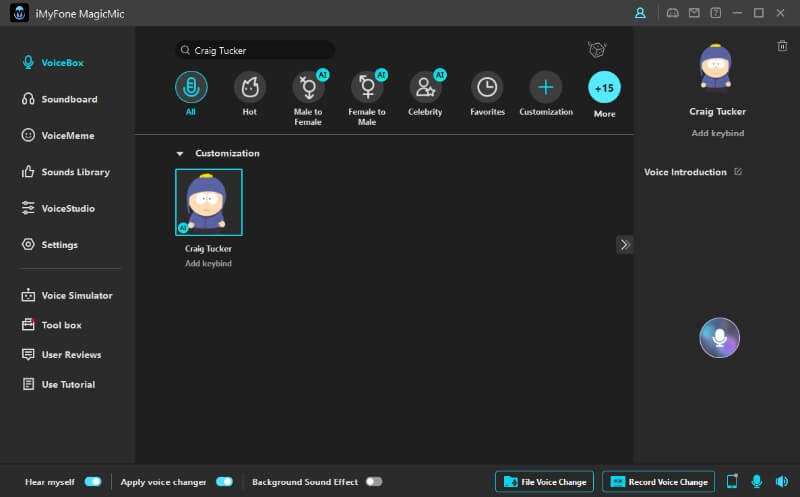Launch Voice Simulator
The image size is (800, 497).
[x=66, y=295]
